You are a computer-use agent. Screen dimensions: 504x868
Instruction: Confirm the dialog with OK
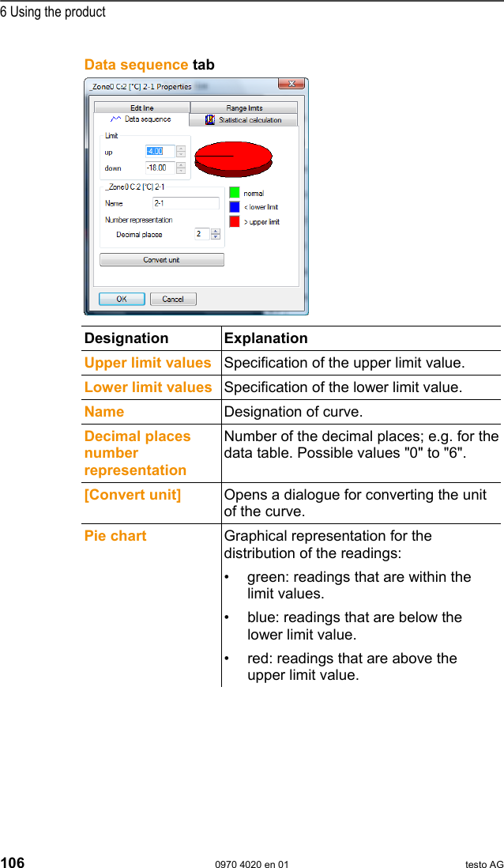point(122,299)
